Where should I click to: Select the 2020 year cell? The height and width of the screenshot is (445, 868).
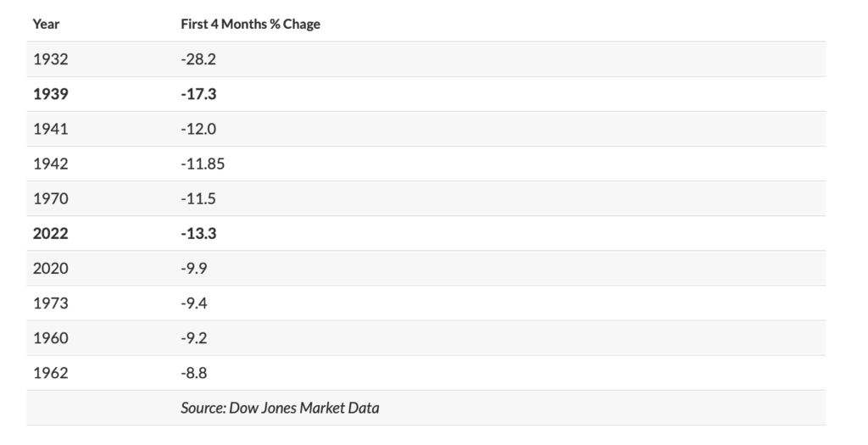pos(50,268)
